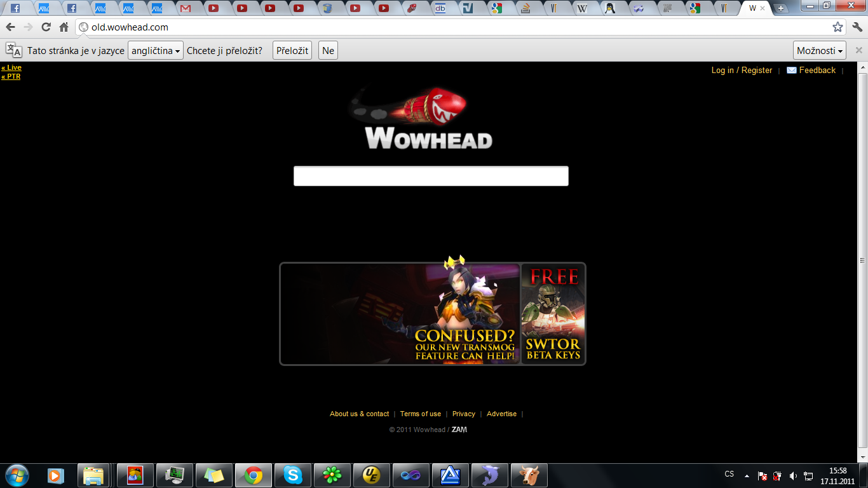868x488 pixels.
Task: Click the Wowhead rocket logo
Action: tap(420, 119)
